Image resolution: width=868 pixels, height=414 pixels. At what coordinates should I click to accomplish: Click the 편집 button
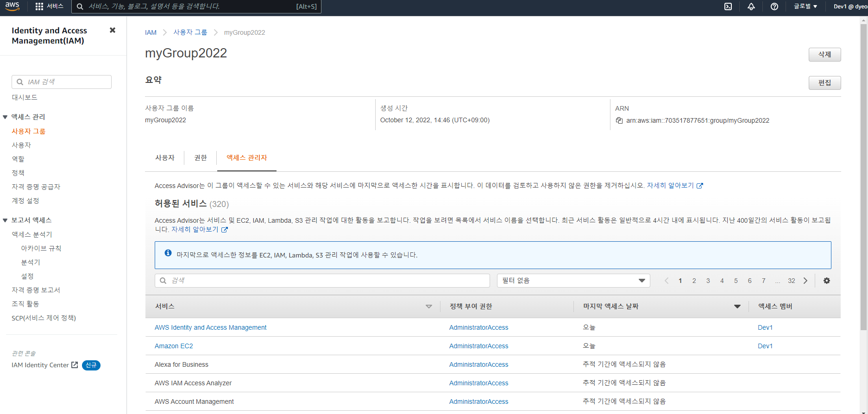point(824,83)
